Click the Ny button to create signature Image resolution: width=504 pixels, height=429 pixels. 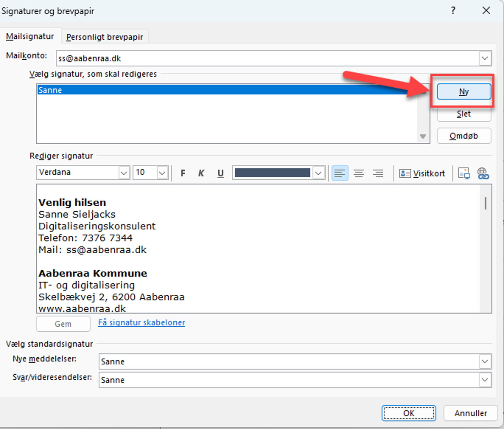pyautogui.click(x=464, y=92)
